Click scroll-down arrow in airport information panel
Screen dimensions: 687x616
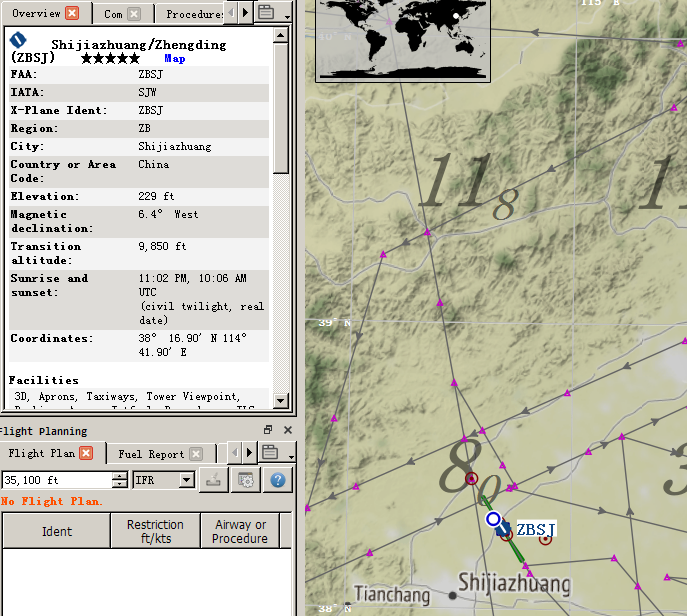click(280, 400)
